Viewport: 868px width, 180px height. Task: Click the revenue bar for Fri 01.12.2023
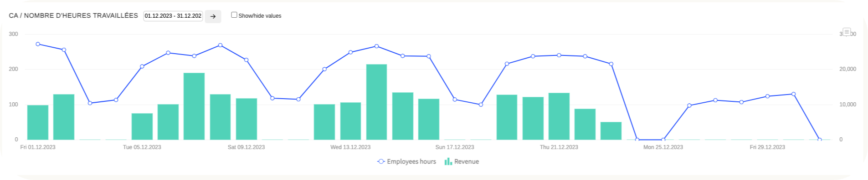pos(38,122)
